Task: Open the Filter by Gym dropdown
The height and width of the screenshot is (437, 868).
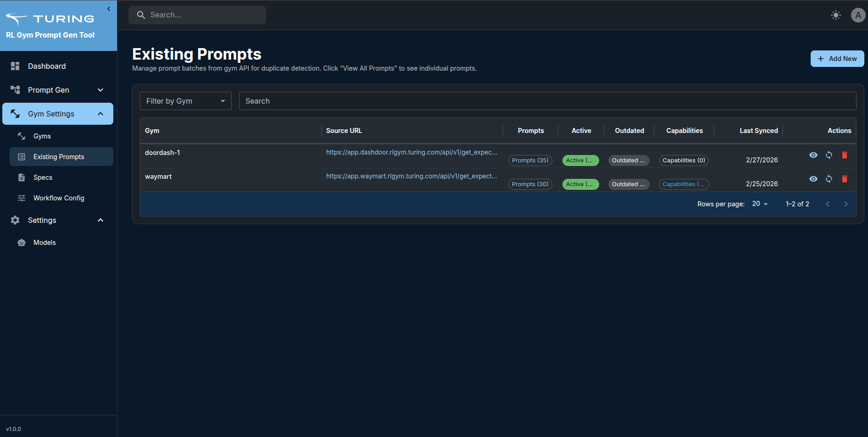Action: click(x=185, y=101)
